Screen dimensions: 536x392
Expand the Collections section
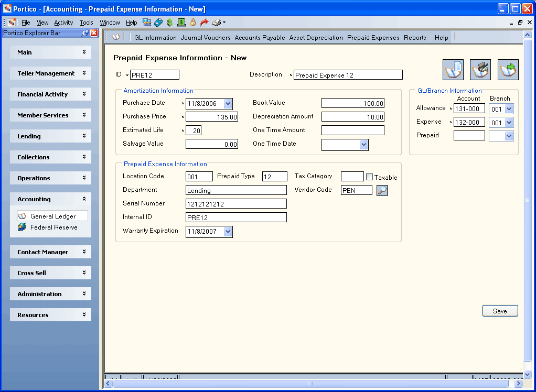coord(50,157)
